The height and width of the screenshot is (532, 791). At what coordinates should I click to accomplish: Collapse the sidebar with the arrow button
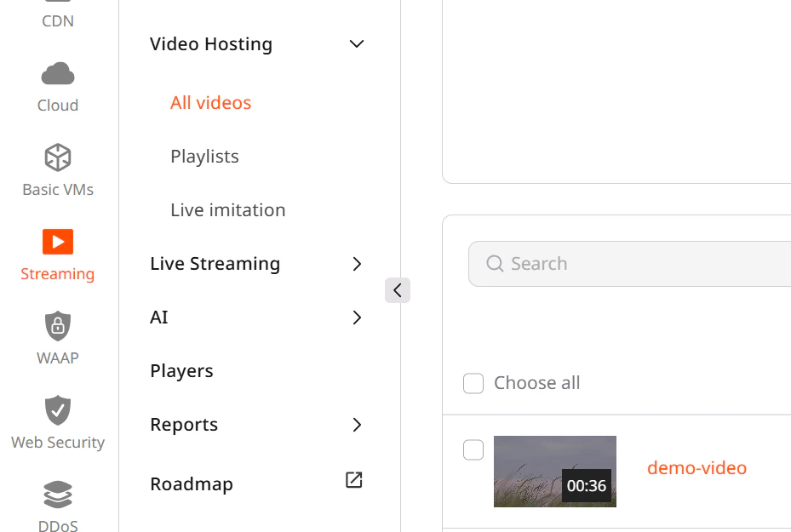tap(398, 290)
